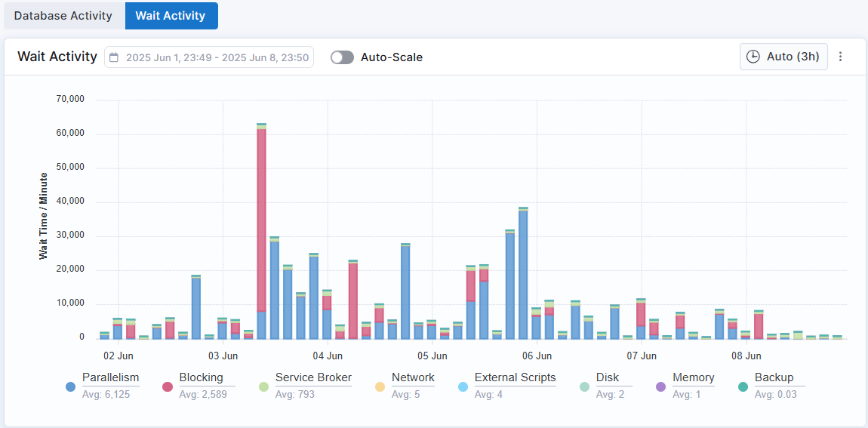Toggle the Service Broker legend color dot
The width and height of the screenshot is (868, 428).
(x=263, y=386)
